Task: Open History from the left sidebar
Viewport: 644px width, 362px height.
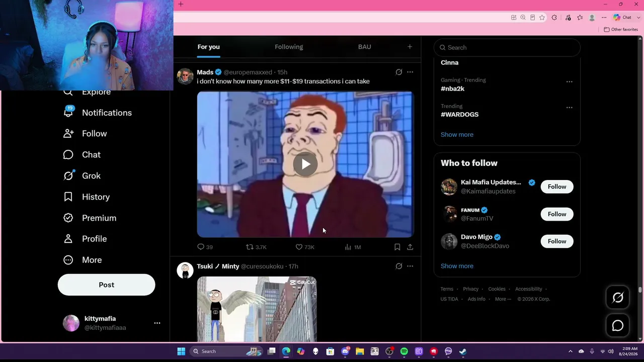Action: tap(86, 197)
